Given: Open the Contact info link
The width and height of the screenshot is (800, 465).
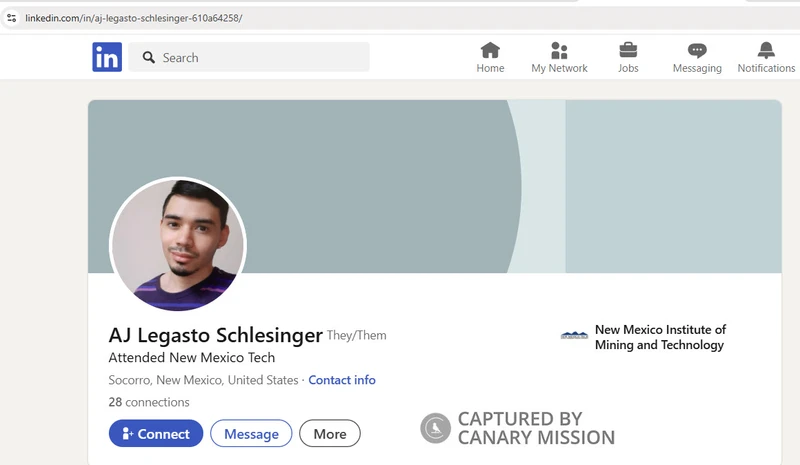Looking at the screenshot, I should [x=342, y=380].
